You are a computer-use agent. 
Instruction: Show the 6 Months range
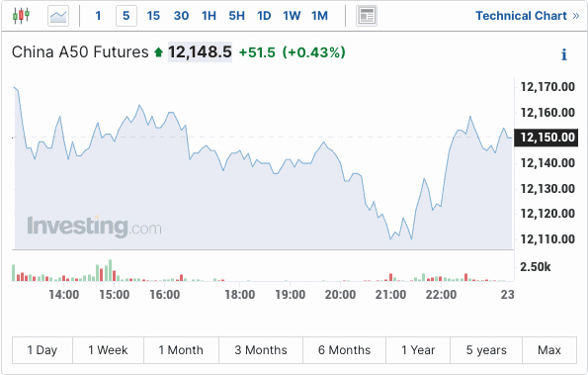point(344,350)
